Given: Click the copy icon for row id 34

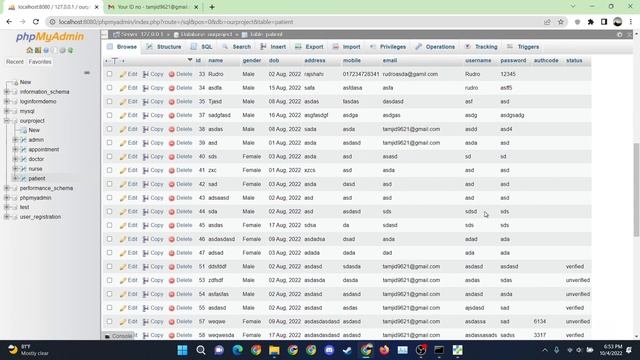Looking at the screenshot, I should (145, 88).
